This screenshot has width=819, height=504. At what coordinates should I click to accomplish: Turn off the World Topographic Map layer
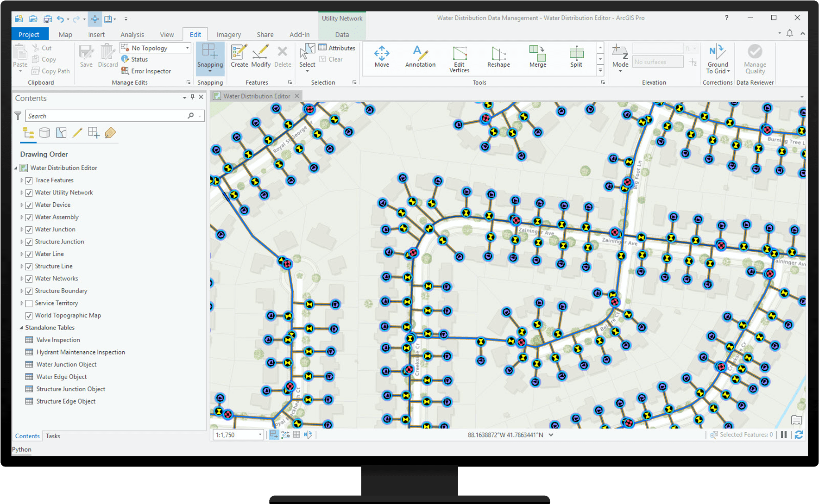click(x=29, y=316)
